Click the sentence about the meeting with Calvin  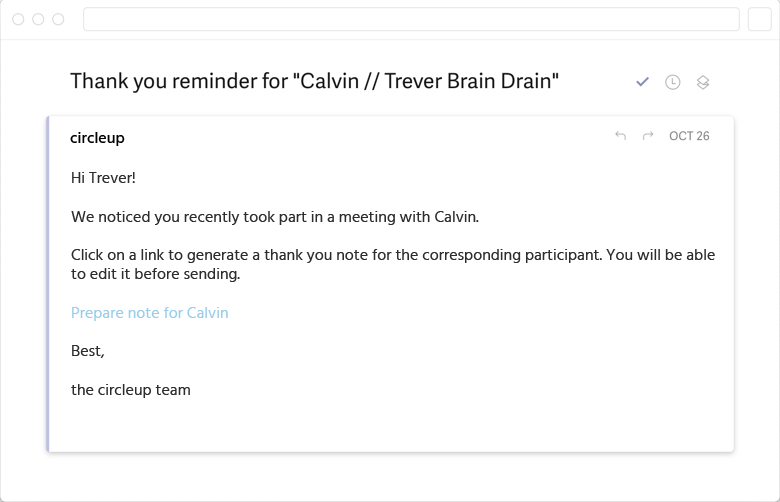275,217
